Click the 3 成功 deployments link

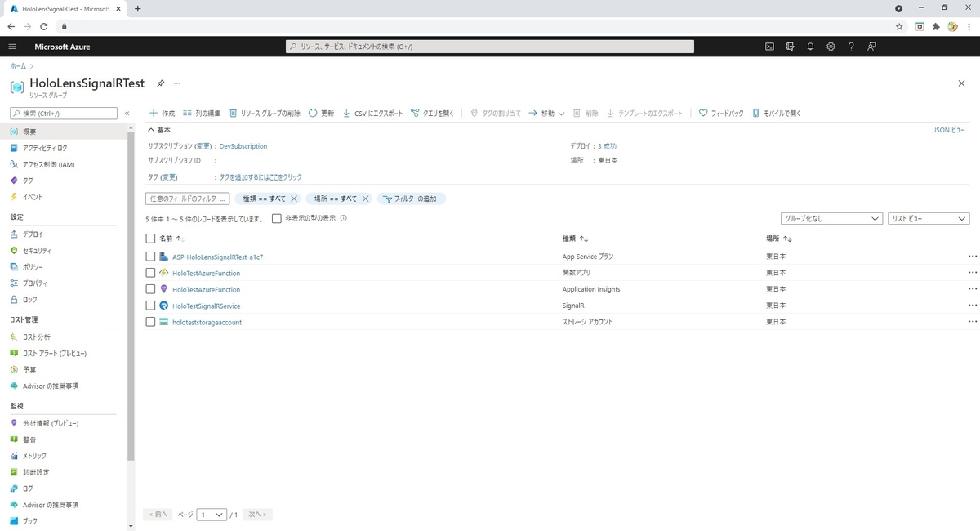tap(607, 146)
